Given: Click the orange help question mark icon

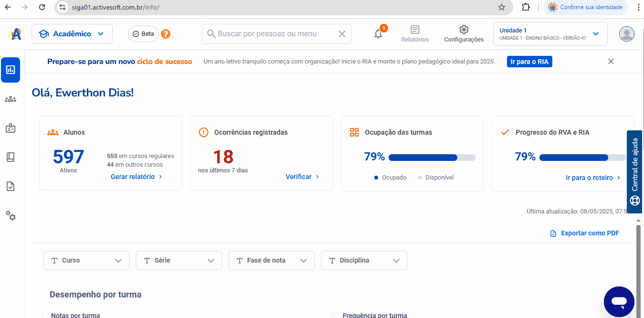Looking at the screenshot, I should [x=165, y=34].
